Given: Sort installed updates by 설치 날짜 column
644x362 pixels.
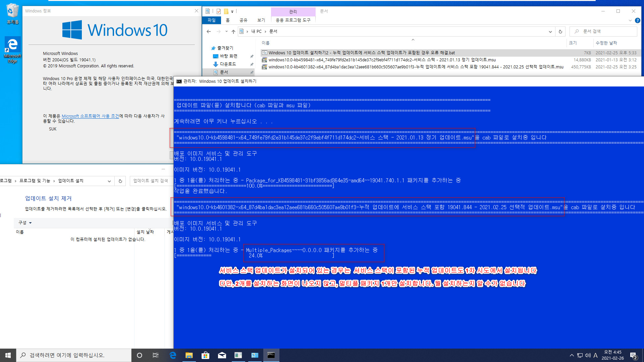Looking at the screenshot, I should [145, 232].
